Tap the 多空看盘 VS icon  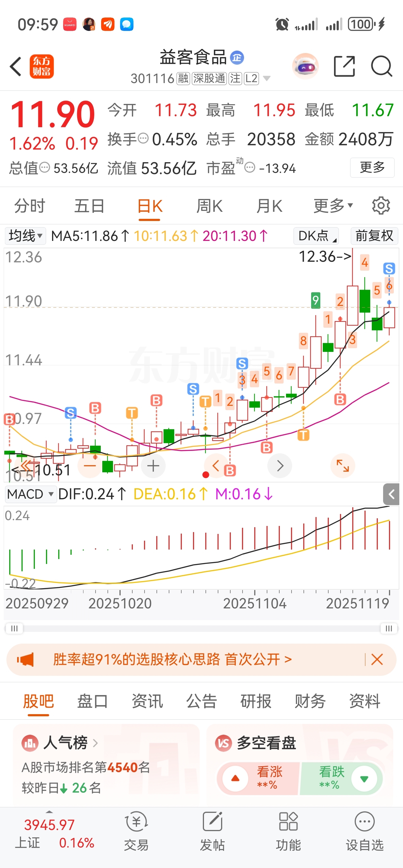pyautogui.click(x=224, y=743)
